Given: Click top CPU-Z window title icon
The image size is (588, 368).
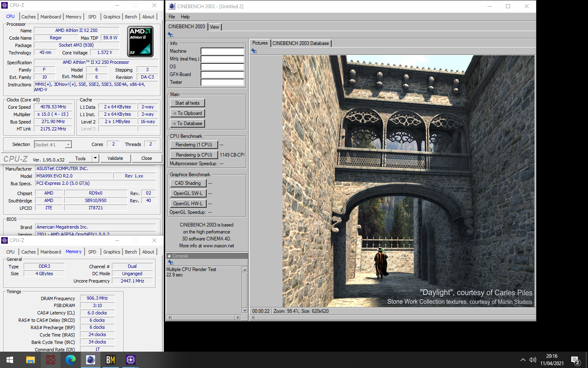Looking at the screenshot, I should point(4,5).
